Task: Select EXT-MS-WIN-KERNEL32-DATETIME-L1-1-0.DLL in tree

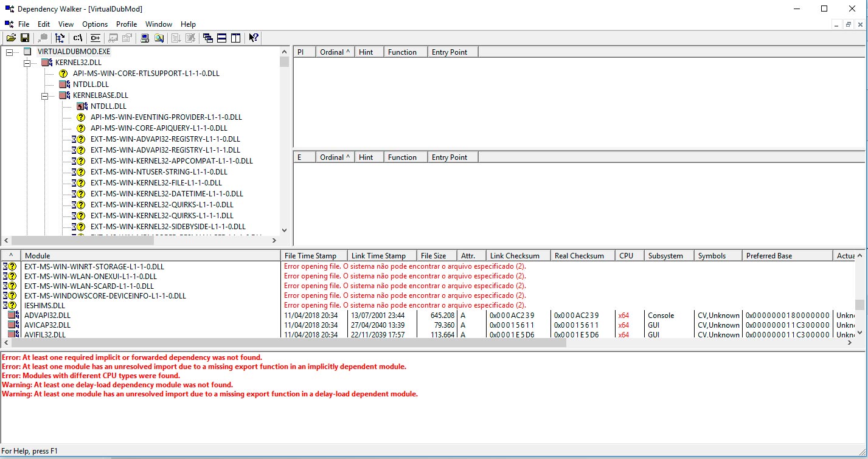Action: pos(167,194)
